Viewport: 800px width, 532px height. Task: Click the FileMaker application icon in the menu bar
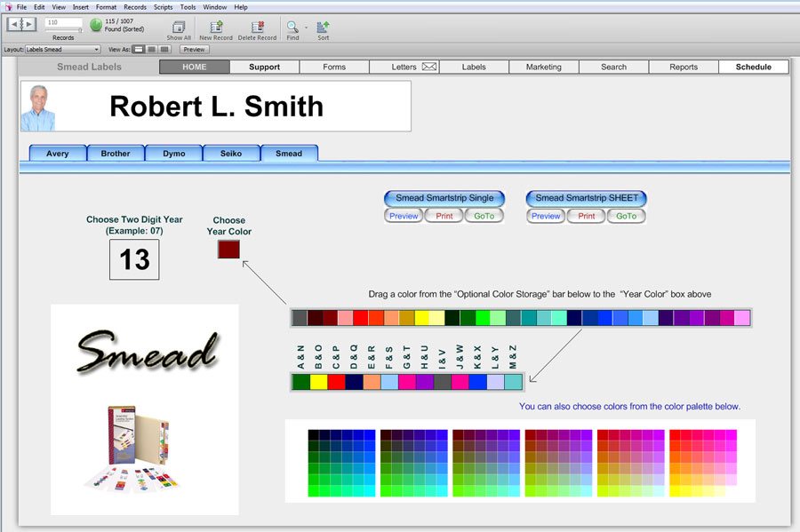(x=8, y=7)
